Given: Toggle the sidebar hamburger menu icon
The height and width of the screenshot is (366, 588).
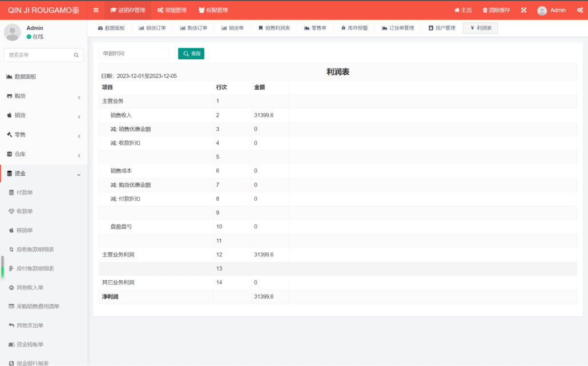Looking at the screenshot, I should coord(96,10).
